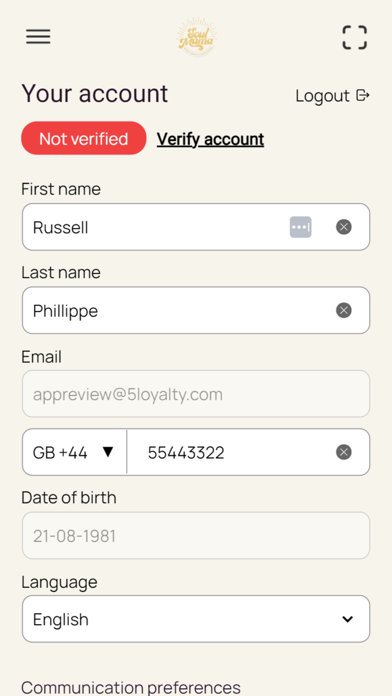Click the logout arrow icon
The height and width of the screenshot is (696, 392).
pyautogui.click(x=363, y=95)
